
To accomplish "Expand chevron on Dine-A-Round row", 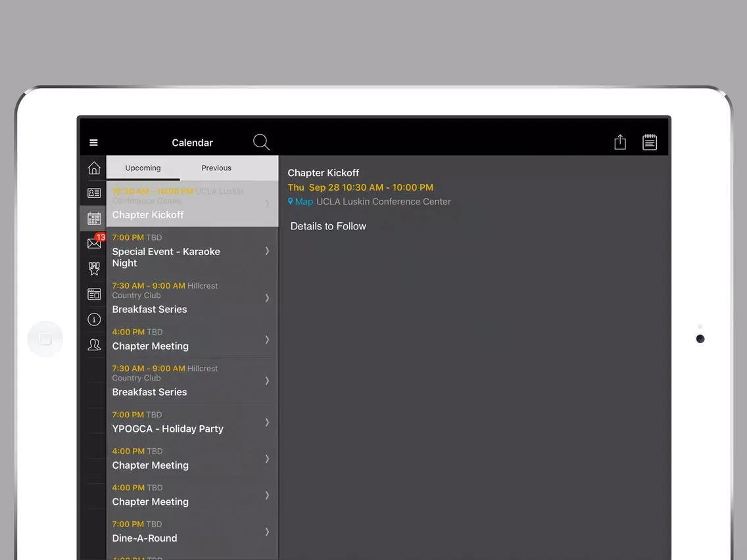I will [x=267, y=532].
